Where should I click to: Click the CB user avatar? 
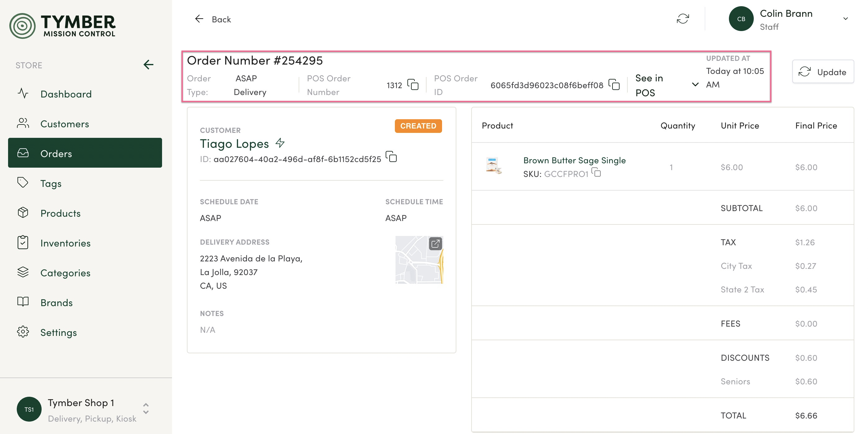[741, 19]
